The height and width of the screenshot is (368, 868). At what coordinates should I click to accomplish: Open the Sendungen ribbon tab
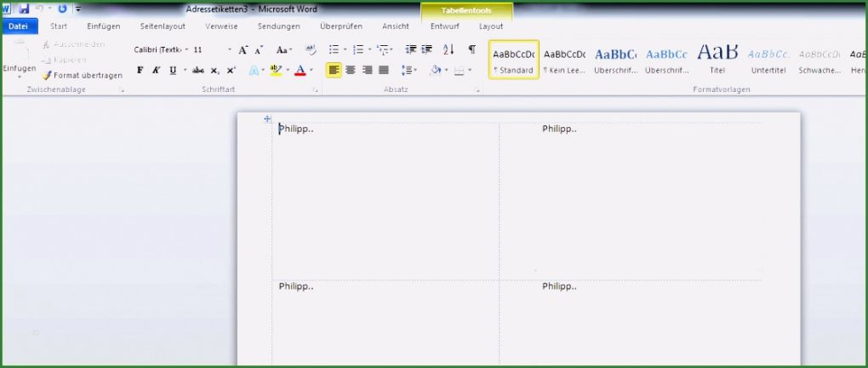(x=278, y=26)
